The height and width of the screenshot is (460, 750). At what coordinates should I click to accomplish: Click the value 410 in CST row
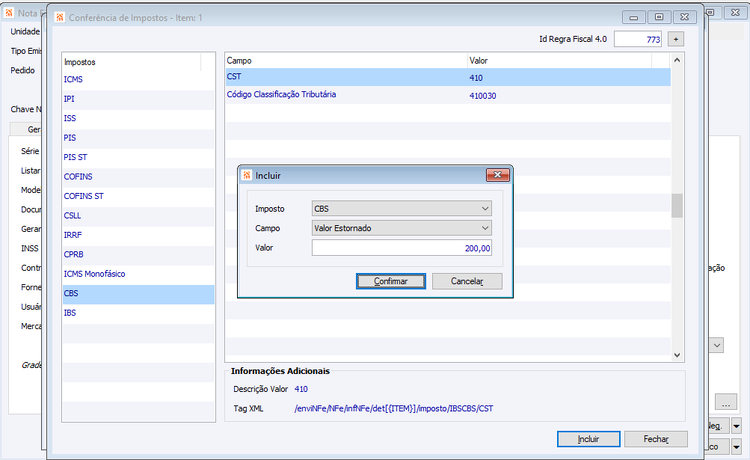coord(476,78)
